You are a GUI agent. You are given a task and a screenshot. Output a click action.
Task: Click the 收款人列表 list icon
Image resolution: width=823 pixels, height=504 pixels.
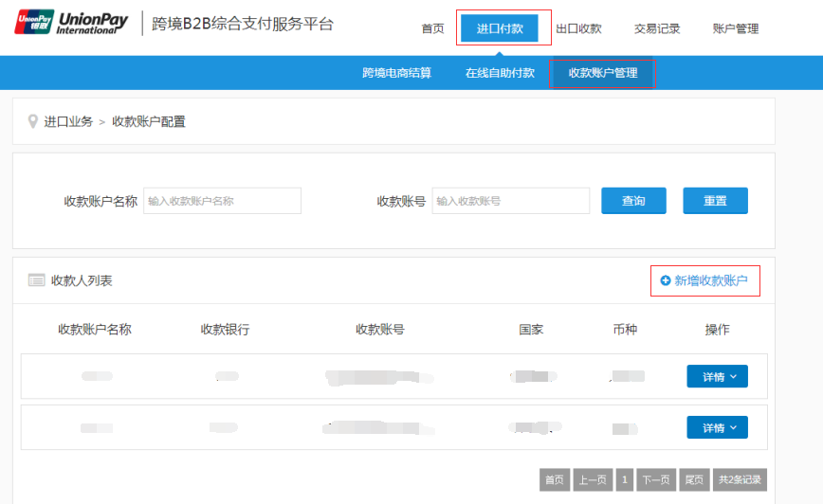[37, 280]
